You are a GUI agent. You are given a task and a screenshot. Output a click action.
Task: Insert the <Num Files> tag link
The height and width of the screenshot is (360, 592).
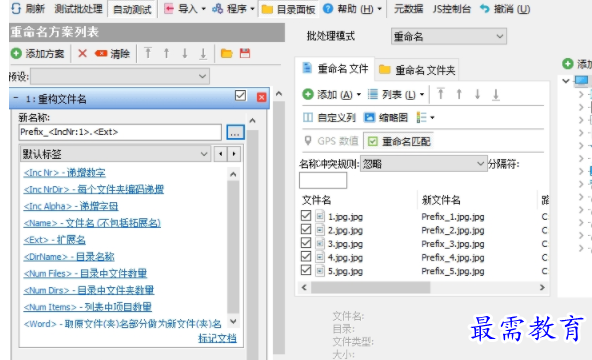85,274
